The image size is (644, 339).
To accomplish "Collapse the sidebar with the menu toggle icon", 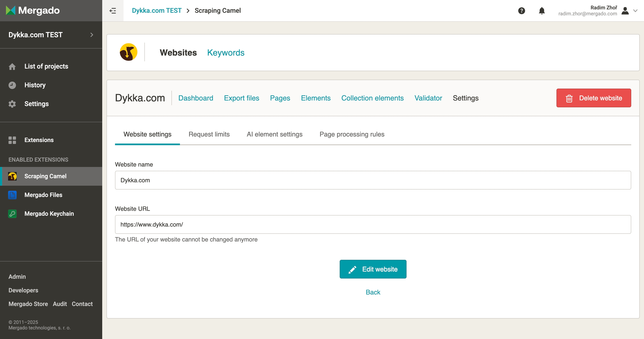I will tap(113, 10).
